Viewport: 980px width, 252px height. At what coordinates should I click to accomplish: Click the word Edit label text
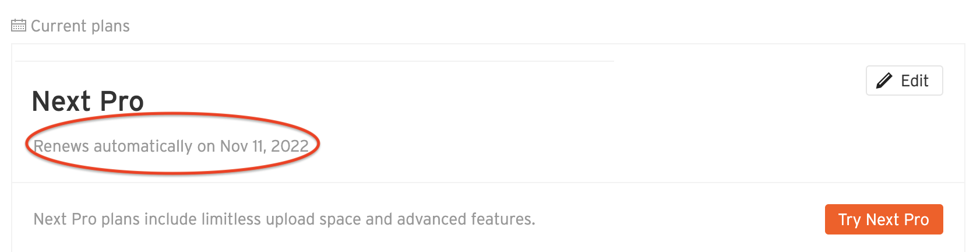click(x=914, y=80)
